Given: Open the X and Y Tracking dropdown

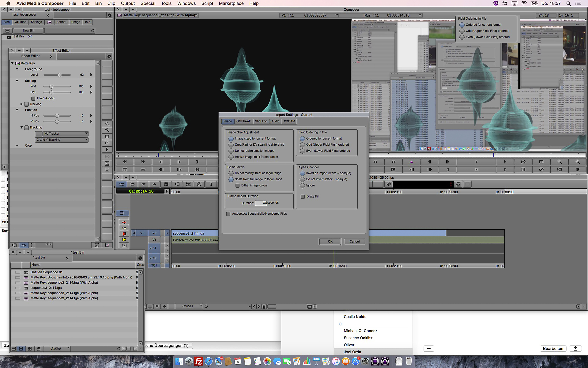Looking at the screenshot, I should click(62, 140).
